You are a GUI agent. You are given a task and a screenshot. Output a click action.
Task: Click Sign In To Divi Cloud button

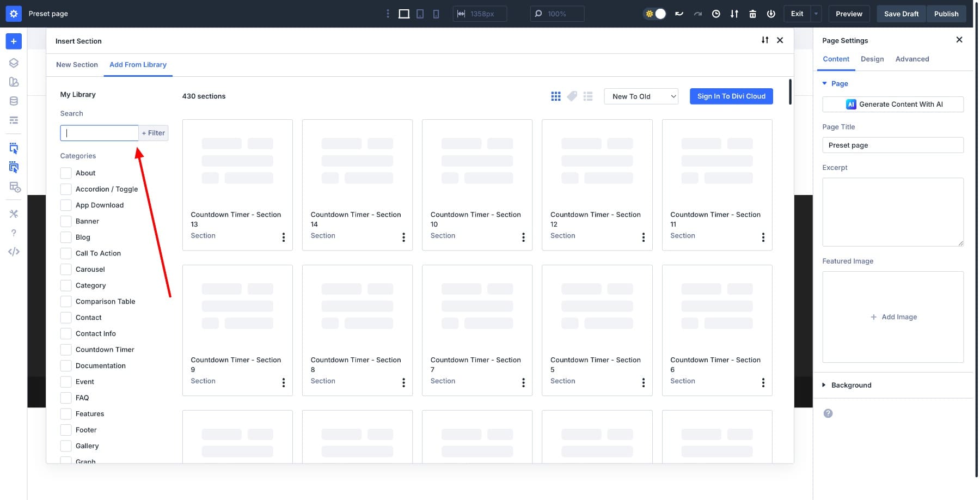pos(731,96)
